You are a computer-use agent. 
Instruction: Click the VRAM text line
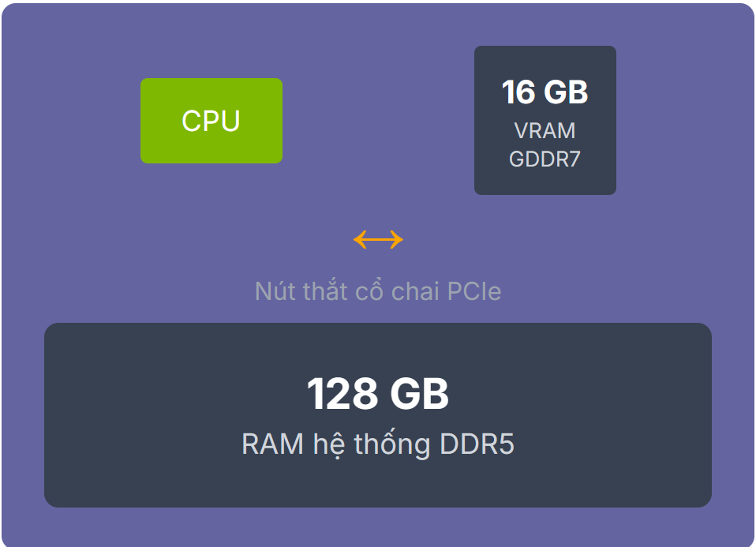pyautogui.click(x=545, y=131)
